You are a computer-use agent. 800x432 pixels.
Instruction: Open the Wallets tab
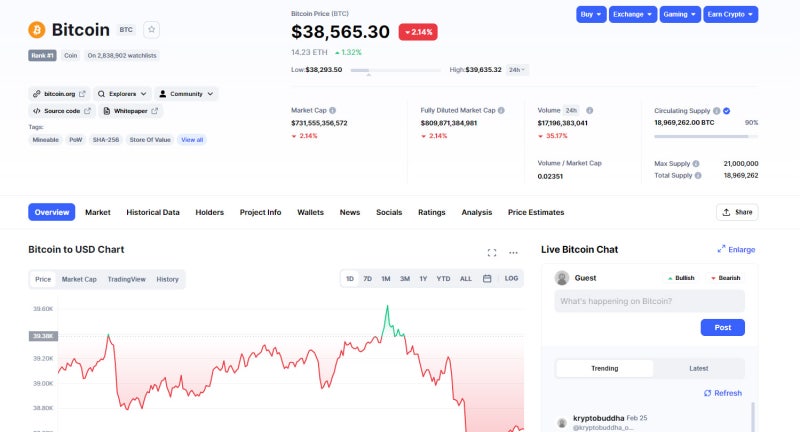click(310, 212)
